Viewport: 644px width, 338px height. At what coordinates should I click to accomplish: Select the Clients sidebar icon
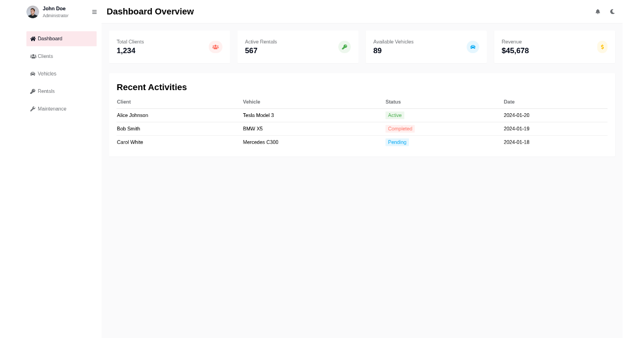33,56
